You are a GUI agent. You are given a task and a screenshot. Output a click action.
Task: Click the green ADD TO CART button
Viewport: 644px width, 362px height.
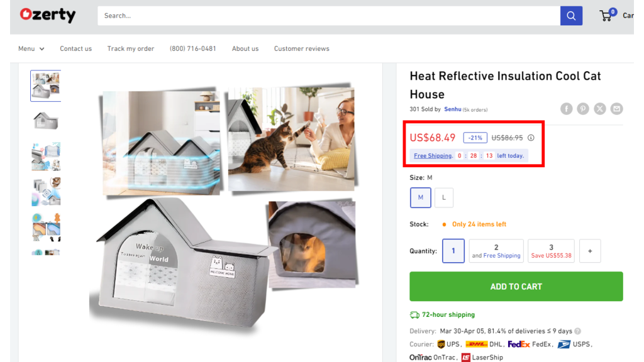coord(516,287)
